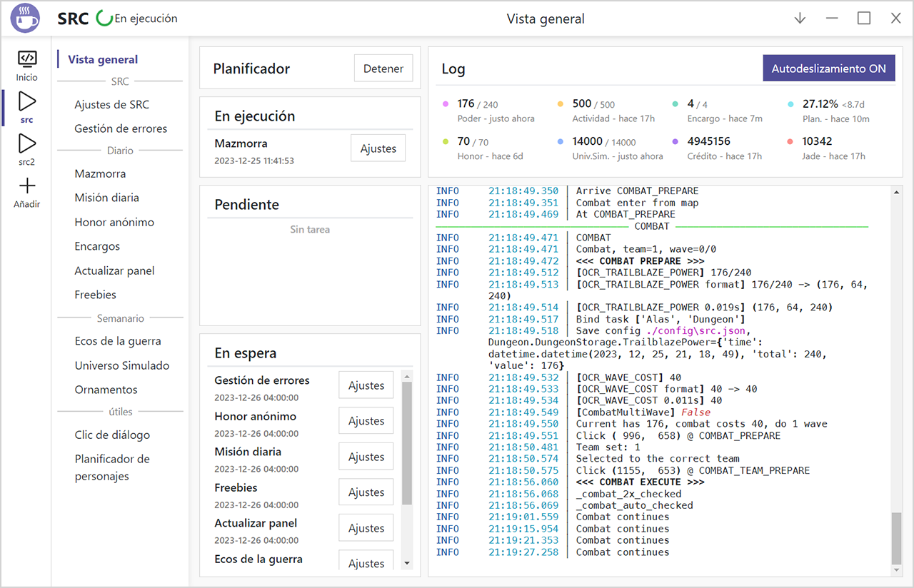Click the Mazmorra running task name
Screen dimensions: 914x588
[x=241, y=143]
